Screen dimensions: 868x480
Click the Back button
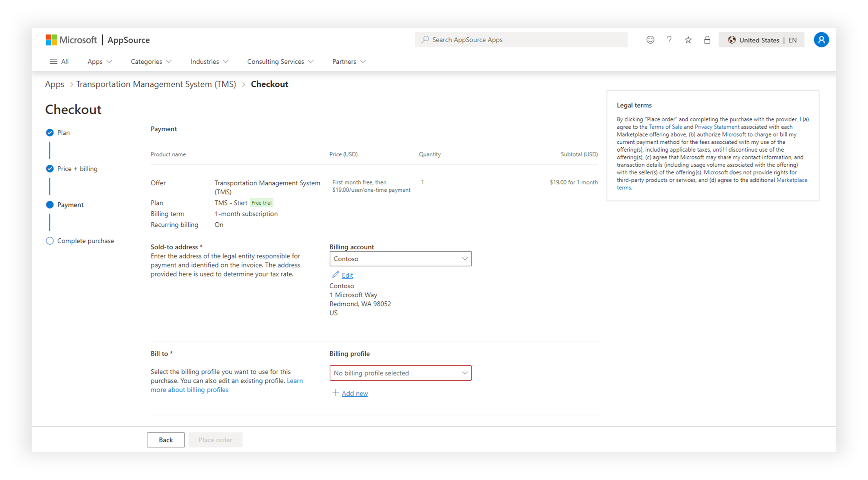point(166,440)
